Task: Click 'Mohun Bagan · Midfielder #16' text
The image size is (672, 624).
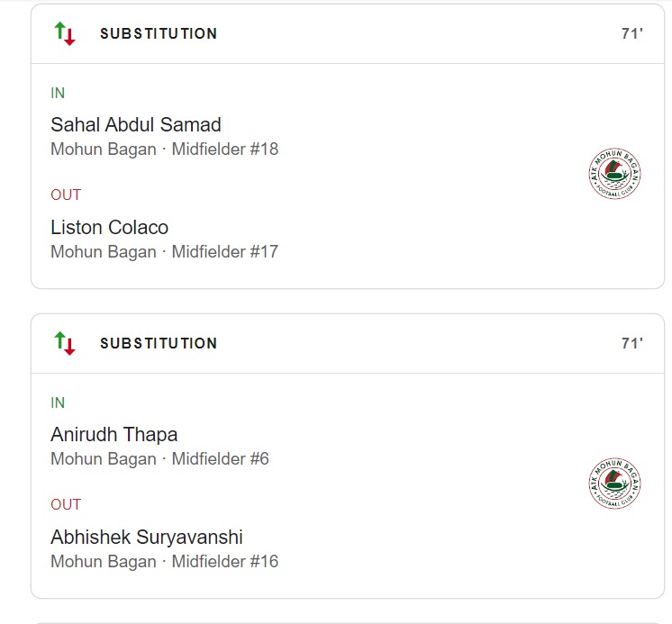Action: pos(164,562)
